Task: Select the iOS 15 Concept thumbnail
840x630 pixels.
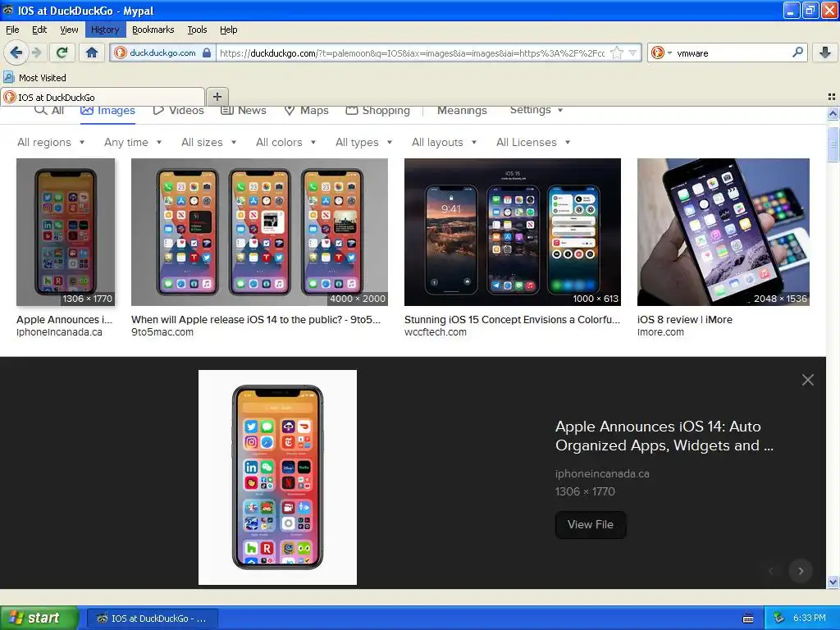Action: coord(513,232)
